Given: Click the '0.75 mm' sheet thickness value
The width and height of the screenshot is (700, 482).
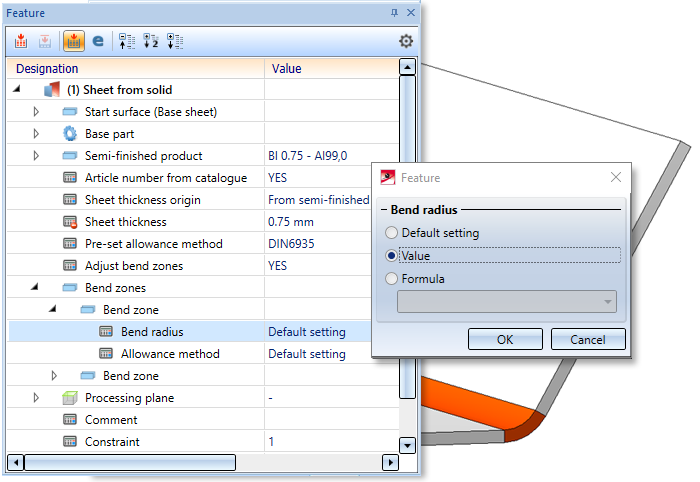Looking at the screenshot, I should [x=291, y=222].
